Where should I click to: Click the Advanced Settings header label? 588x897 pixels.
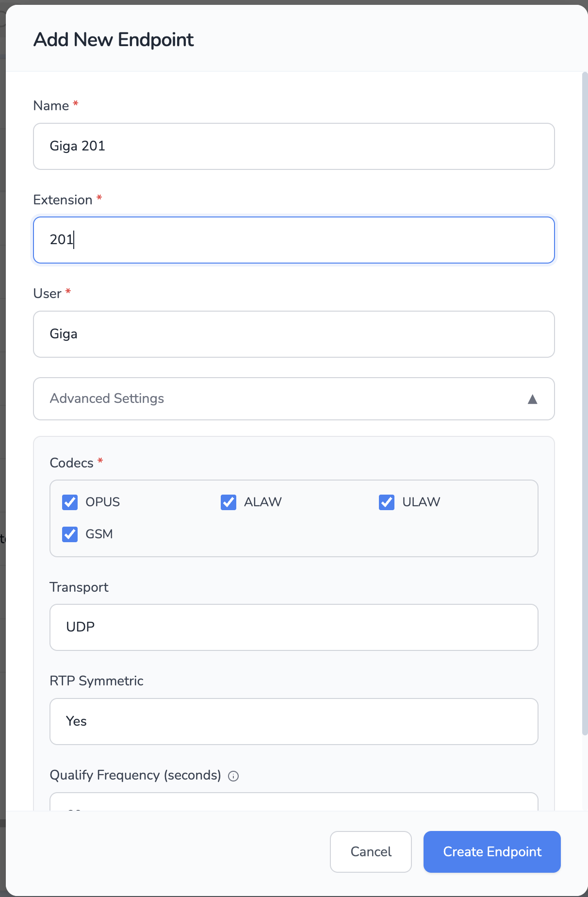point(107,399)
